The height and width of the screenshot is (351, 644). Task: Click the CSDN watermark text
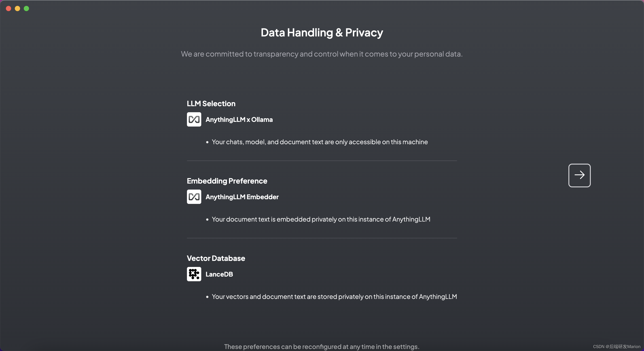click(x=616, y=347)
